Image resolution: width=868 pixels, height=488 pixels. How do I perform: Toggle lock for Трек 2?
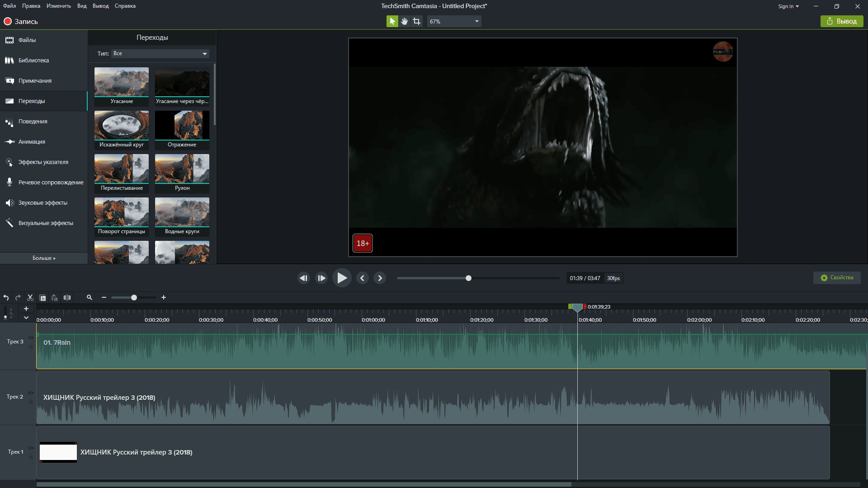pyautogui.click(x=31, y=402)
